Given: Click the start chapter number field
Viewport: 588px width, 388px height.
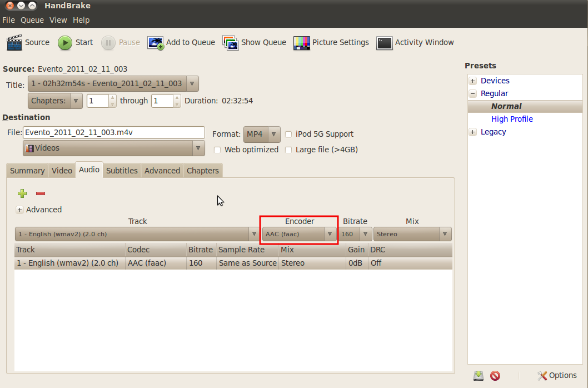Looking at the screenshot, I should (97, 101).
